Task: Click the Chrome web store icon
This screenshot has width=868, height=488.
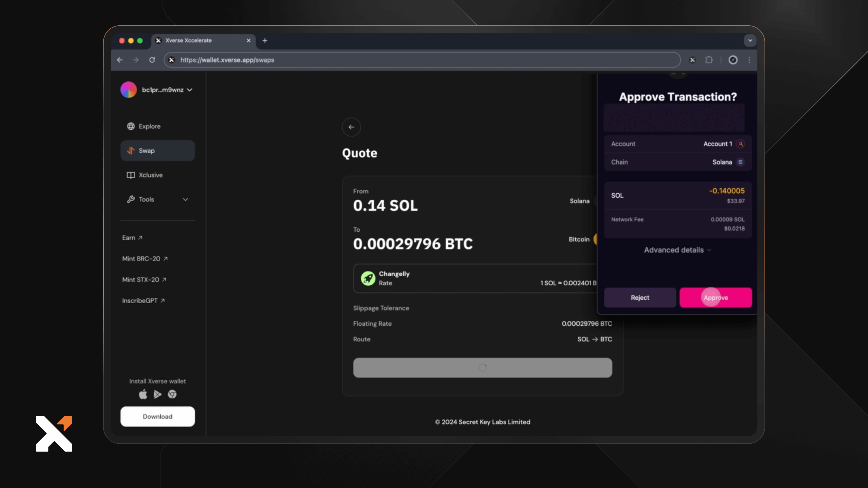Action: point(172,394)
